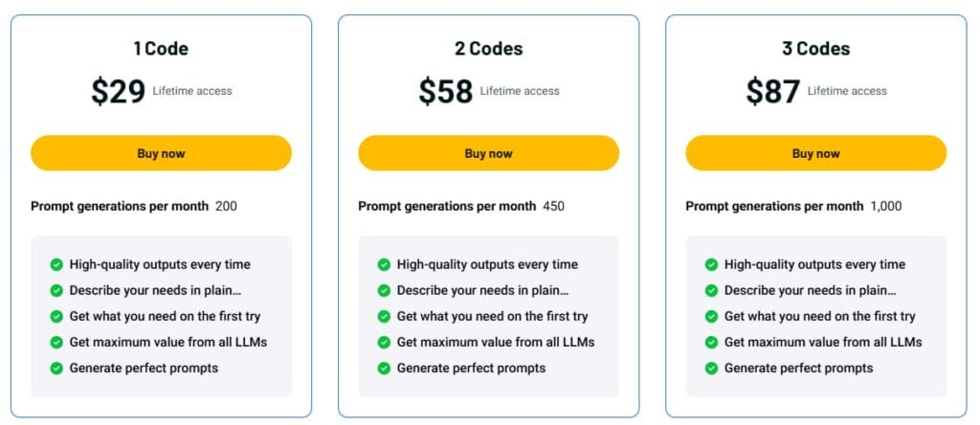Viewport: 980px width, 425px height.
Task: Click the $58 price label
Action: point(446,91)
